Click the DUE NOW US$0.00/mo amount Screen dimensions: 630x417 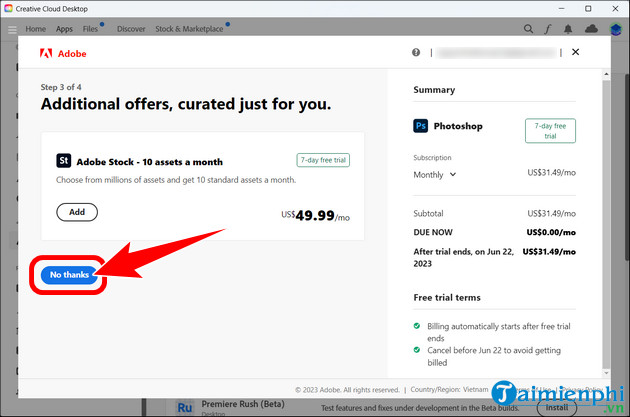pyautogui.click(x=551, y=232)
